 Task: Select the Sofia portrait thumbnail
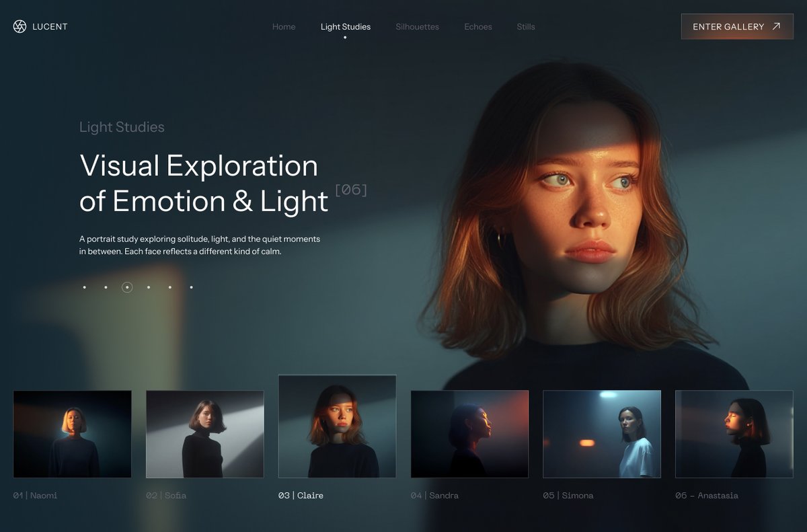[204, 434]
